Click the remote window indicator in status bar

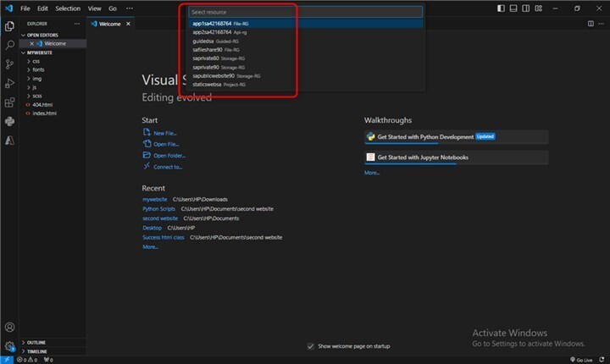pos(7,360)
